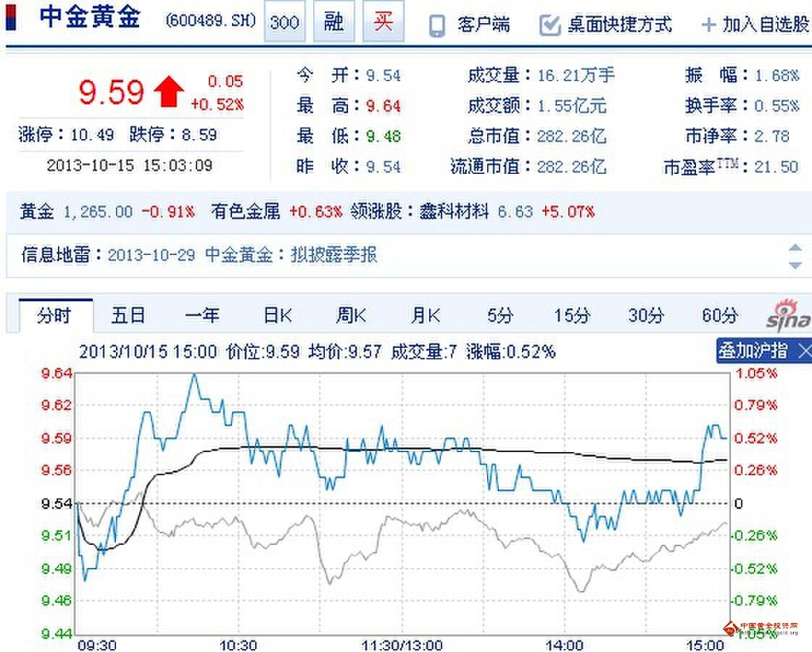812x652 pixels.
Task: Switch to the 5分 tab
Action: tap(500, 315)
